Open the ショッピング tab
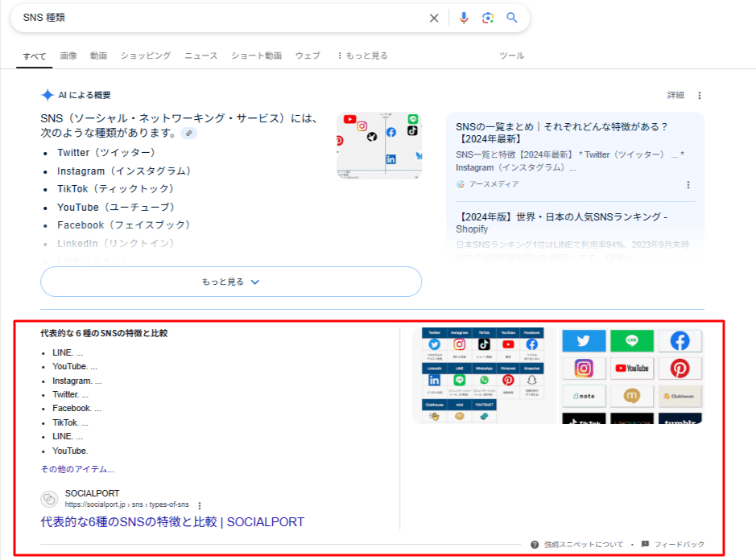The height and width of the screenshot is (560, 756). point(146,56)
